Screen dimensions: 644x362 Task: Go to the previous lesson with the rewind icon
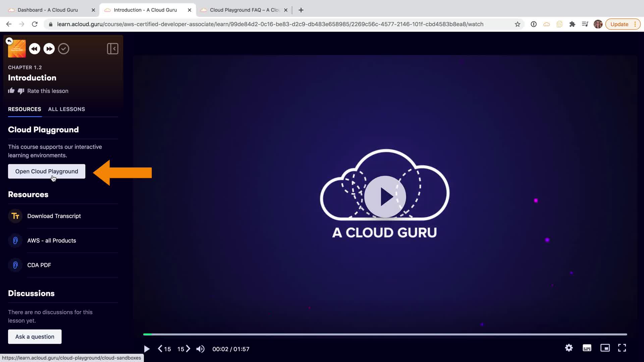[x=35, y=49]
